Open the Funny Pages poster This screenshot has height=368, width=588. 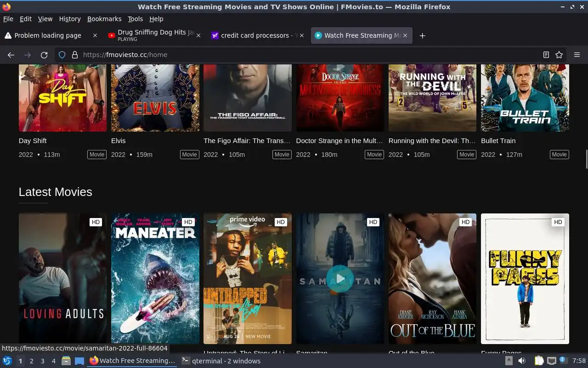coord(525,279)
